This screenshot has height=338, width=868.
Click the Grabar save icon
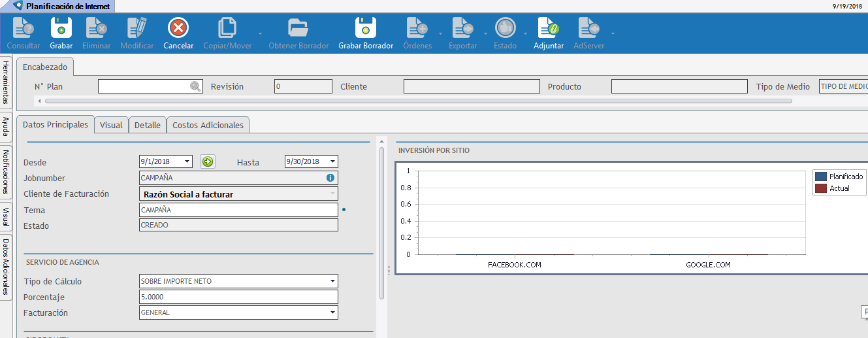[61, 28]
